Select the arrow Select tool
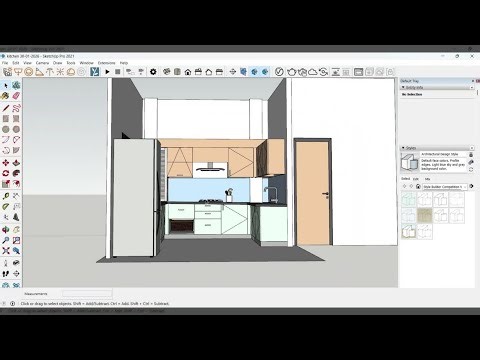This screenshot has height=360, width=480. (x=6, y=86)
